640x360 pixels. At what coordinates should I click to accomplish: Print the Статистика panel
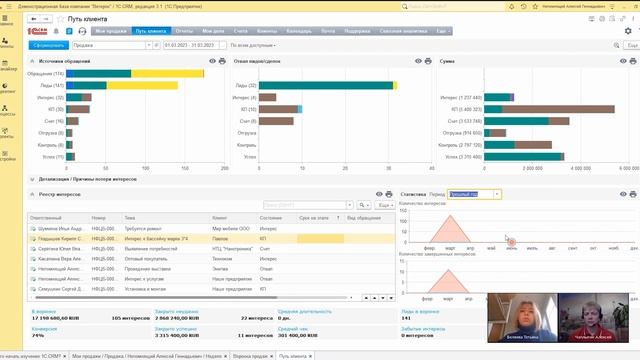[x=633, y=194]
